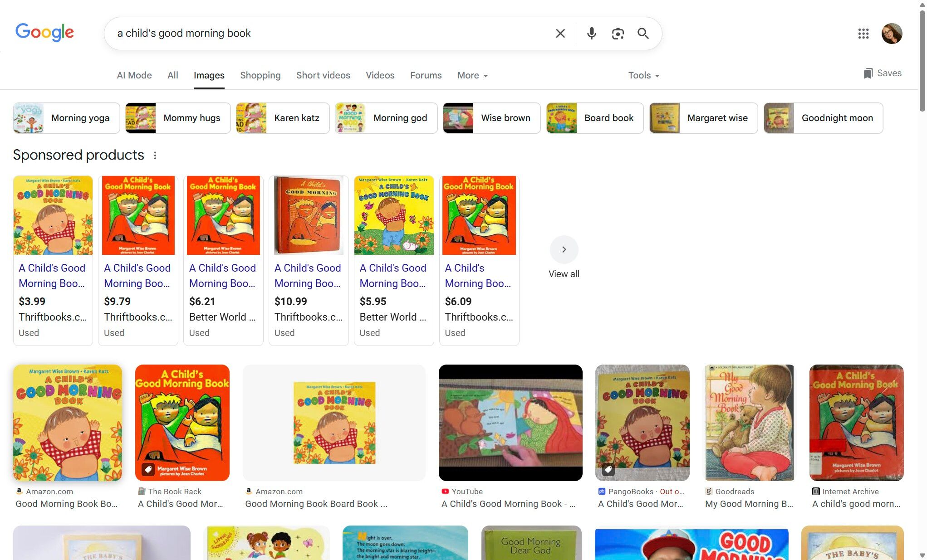Open Saves bookmark icon

(x=882, y=73)
